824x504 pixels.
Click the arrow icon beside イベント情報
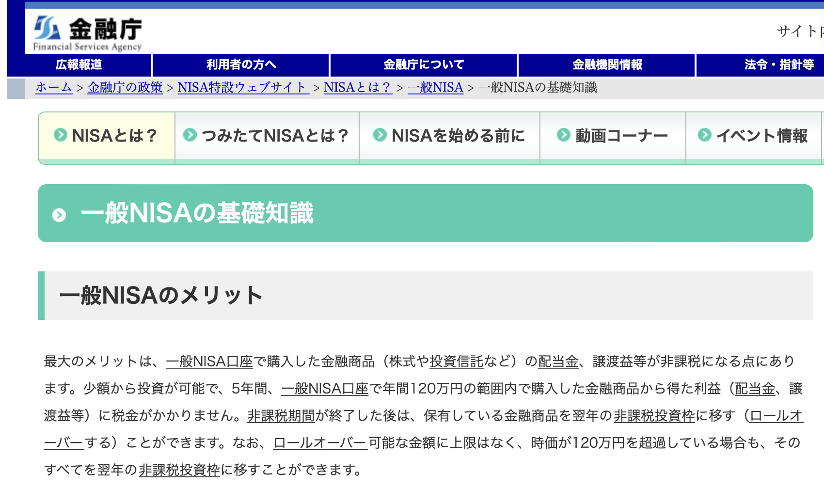pyautogui.click(x=705, y=135)
